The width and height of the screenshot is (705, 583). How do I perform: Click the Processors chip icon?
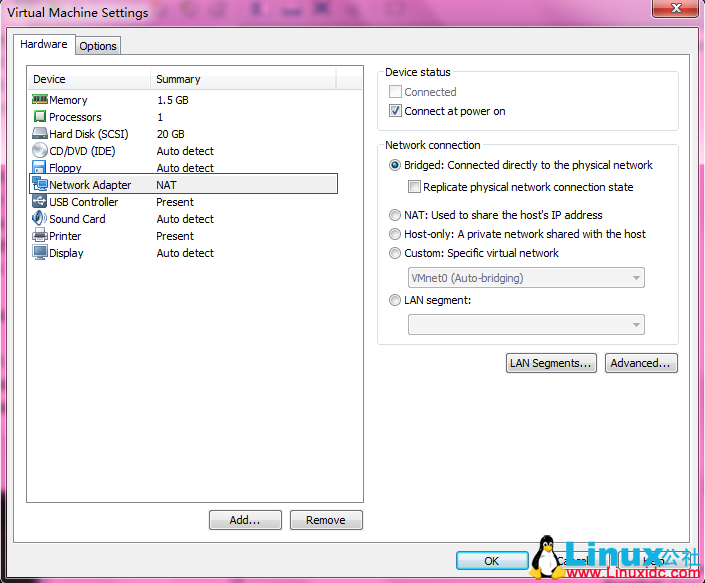click(x=40, y=116)
